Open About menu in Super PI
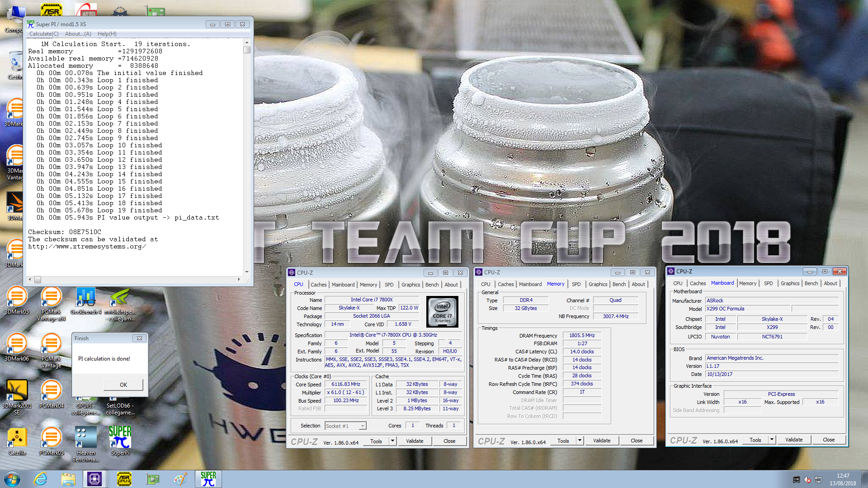Image resolution: width=868 pixels, height=488 pixels. (x=78, y=34)
